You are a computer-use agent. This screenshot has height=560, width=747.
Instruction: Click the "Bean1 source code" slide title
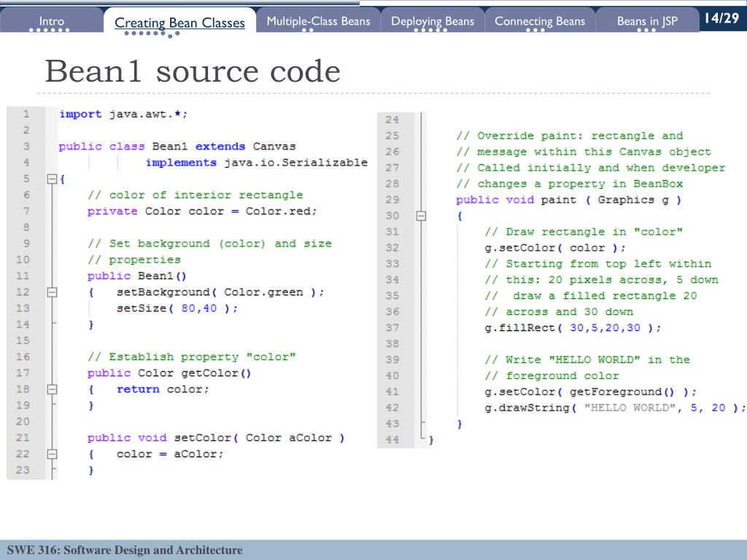pos(193,71)
